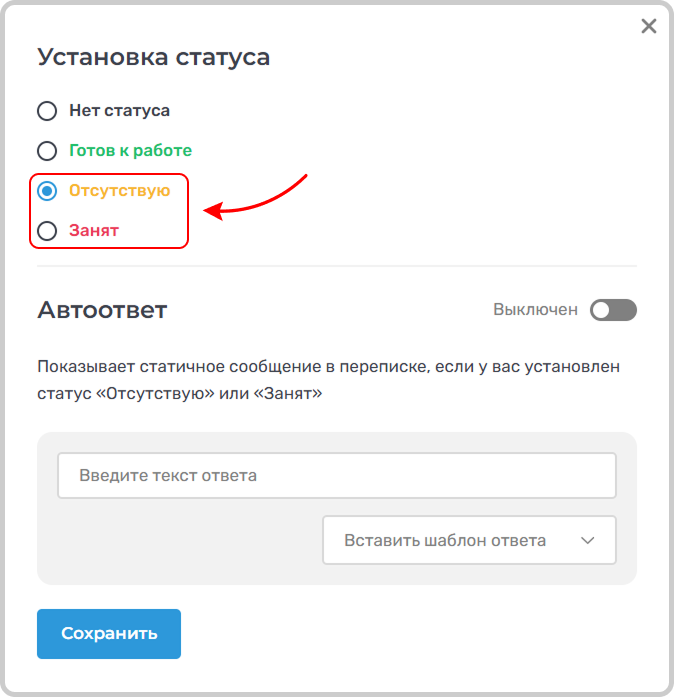The image size is (674, 697).
Task: Select the "Отсутствую" radio button
Action: 47,191
